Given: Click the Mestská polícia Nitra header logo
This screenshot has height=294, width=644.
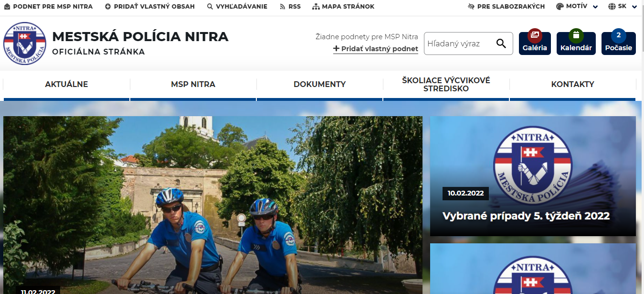Looking at the screenshot, I should pos(25,44).
